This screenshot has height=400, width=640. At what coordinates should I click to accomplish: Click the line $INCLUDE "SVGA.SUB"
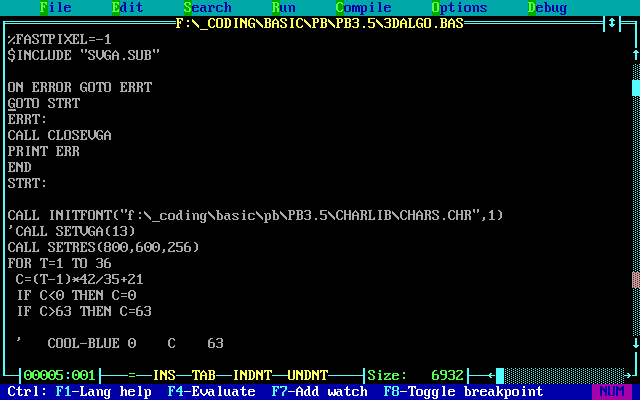[x=84, y=55]
